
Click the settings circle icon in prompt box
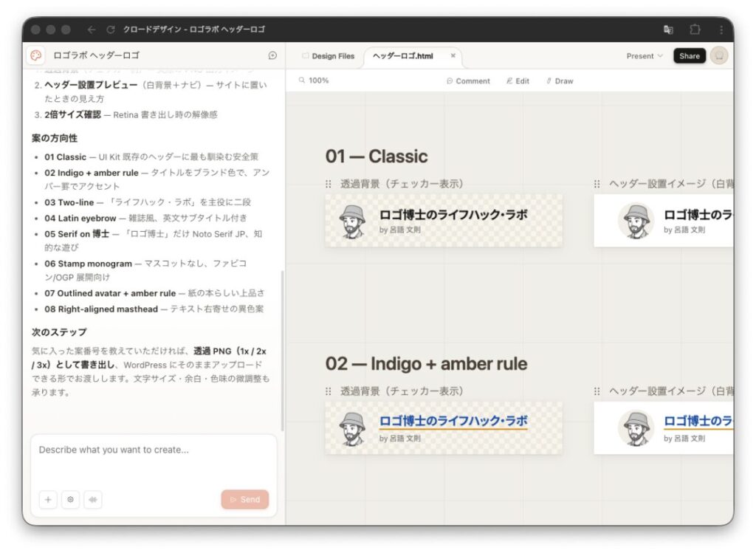click(x=70, y=500)
